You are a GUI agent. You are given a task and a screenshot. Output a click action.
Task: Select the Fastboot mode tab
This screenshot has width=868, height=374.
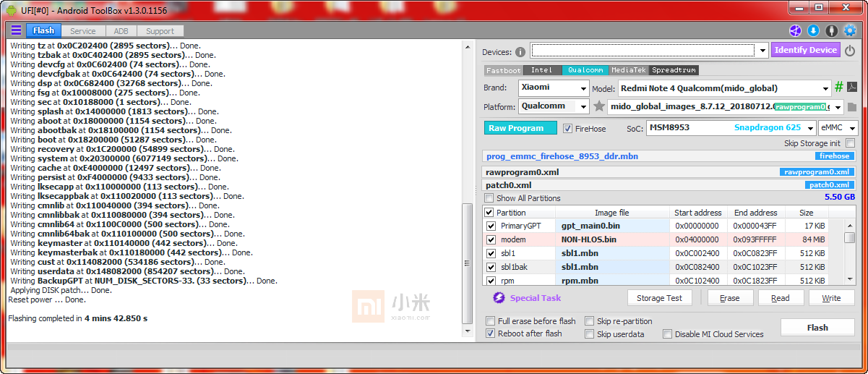tap(503, 70)
